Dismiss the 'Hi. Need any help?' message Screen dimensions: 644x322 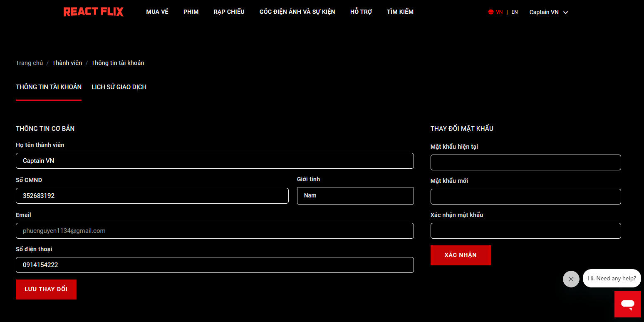point(571,279)
